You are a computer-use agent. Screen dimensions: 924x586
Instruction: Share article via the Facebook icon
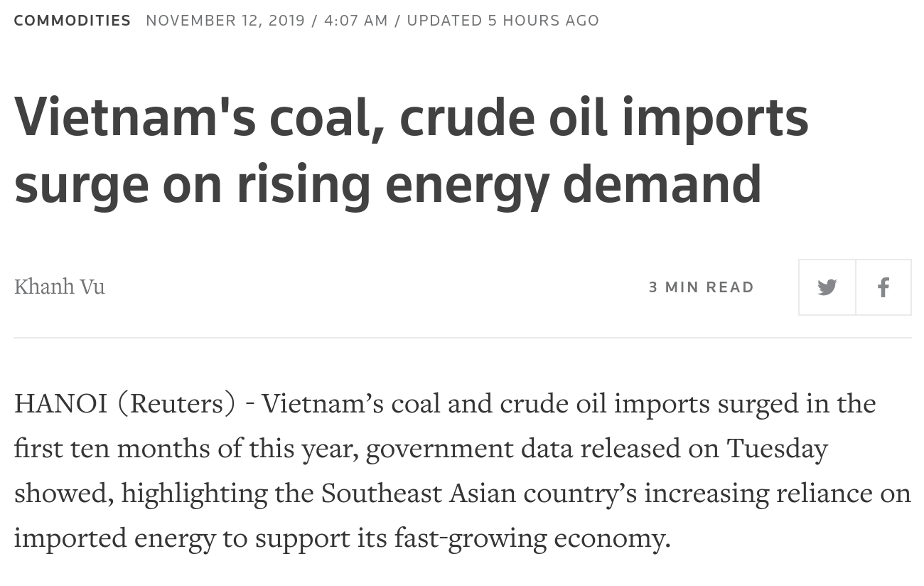(883, 287)
